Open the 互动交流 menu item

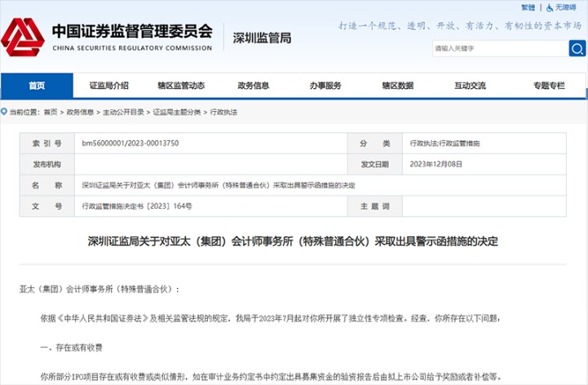(470, 86)
